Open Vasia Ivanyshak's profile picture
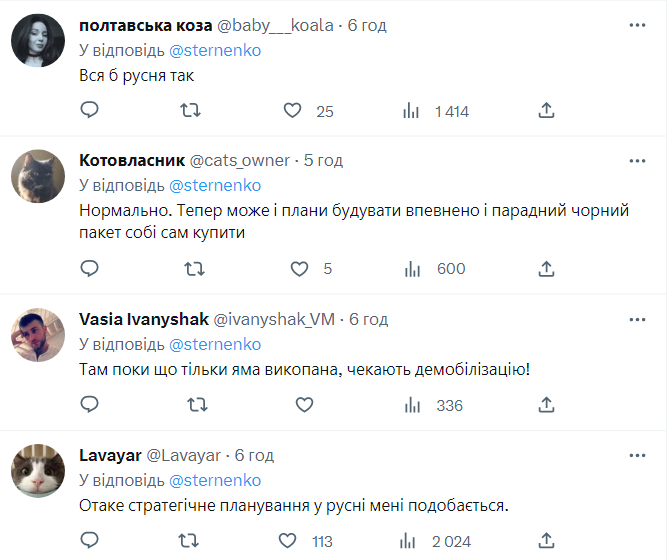 click(x=38, y=334)
